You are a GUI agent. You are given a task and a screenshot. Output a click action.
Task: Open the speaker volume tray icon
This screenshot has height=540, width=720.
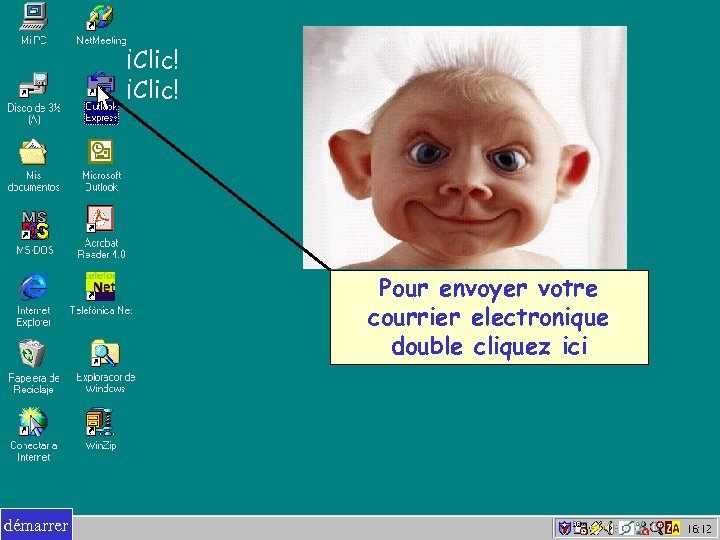609,528
